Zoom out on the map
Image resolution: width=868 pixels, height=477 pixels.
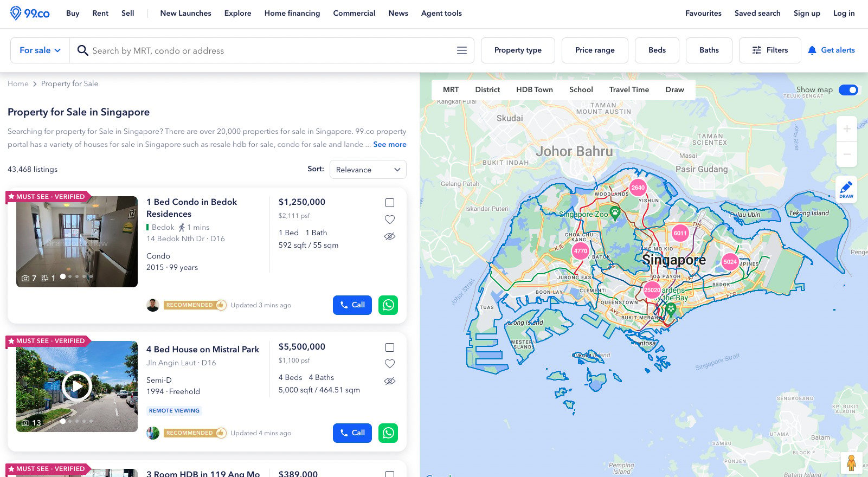pyautogui.click(x=847, y=154)
